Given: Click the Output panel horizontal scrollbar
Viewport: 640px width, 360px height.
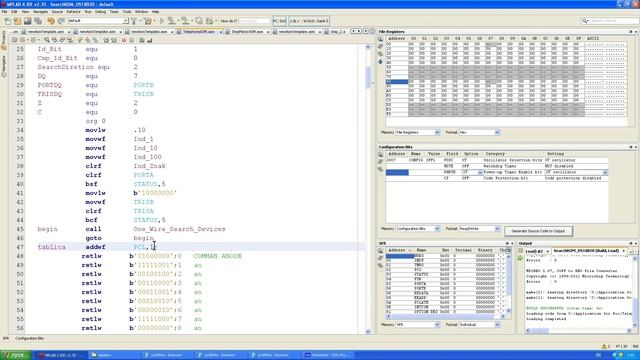Looking at the screenshot, I should (x=580, y=331).
